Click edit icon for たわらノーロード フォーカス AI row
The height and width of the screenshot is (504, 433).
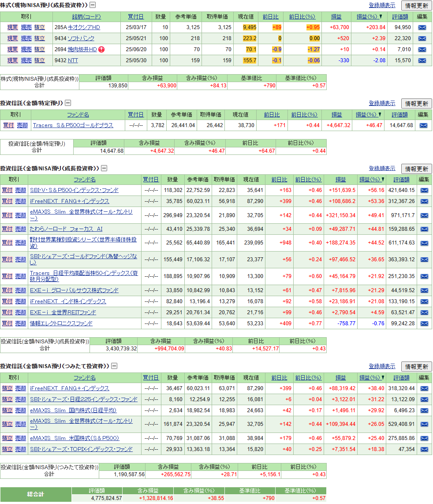click(424, 229)
